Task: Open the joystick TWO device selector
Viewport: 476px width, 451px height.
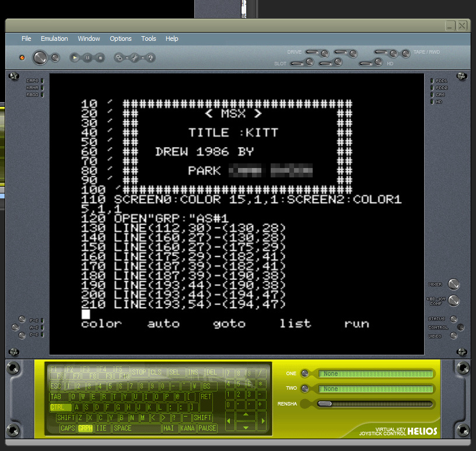Action: point(376,389)
